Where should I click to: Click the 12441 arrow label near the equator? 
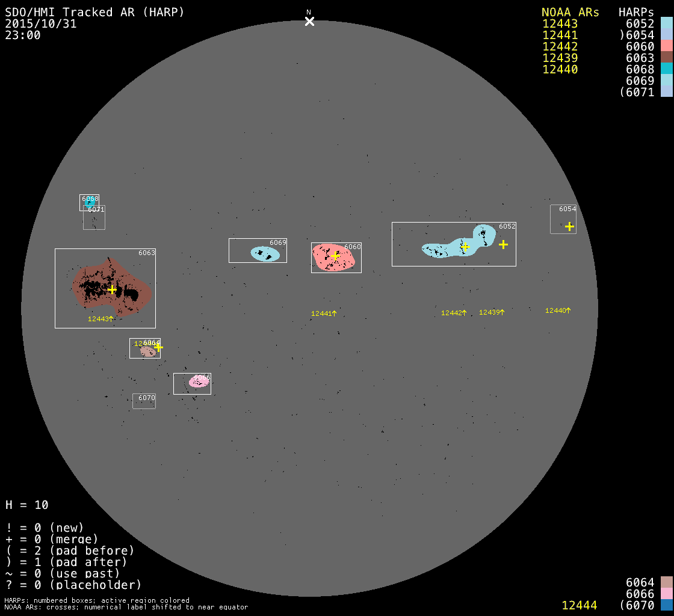tap(324, 313)
